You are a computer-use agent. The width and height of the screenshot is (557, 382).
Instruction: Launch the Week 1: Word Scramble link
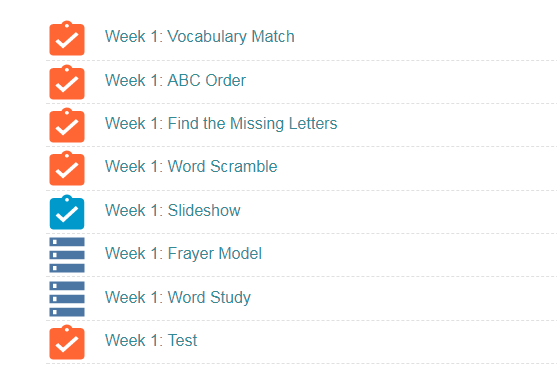tap(191, 166)
